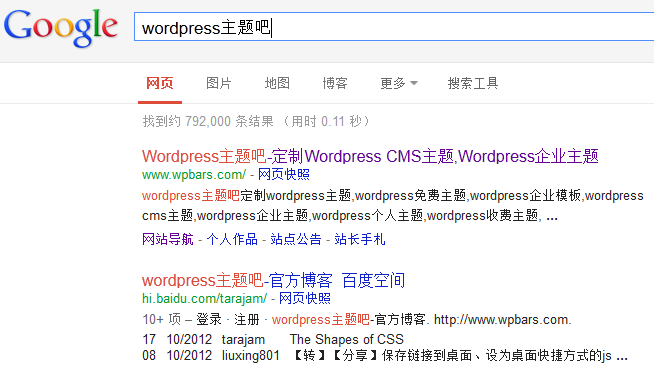Click the author name liuxing801 in the table row
The width and height of the screenshot is (654, 369).
click(x=250, y=356)
